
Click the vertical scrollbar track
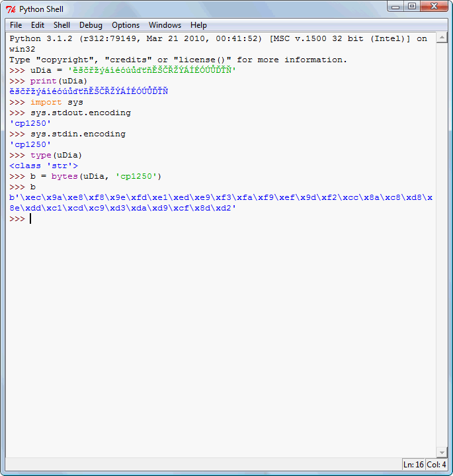point(442,245)
